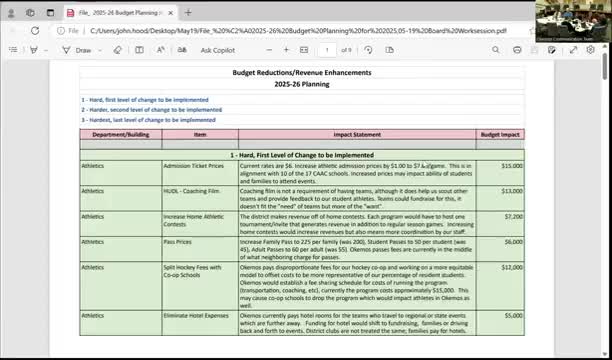This screenshot has height=360, width=612.
Task: Open the Workspaces icon
Action: click(x=30, y=13)
